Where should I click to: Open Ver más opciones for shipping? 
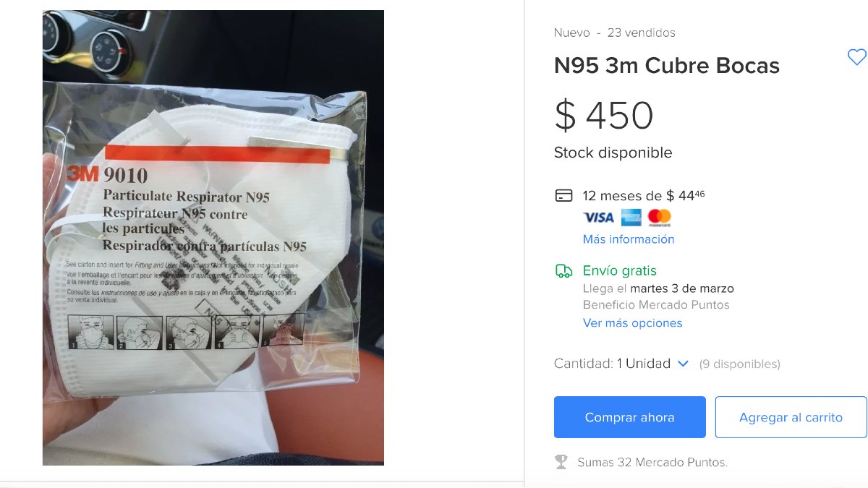(x=633, y=323)
